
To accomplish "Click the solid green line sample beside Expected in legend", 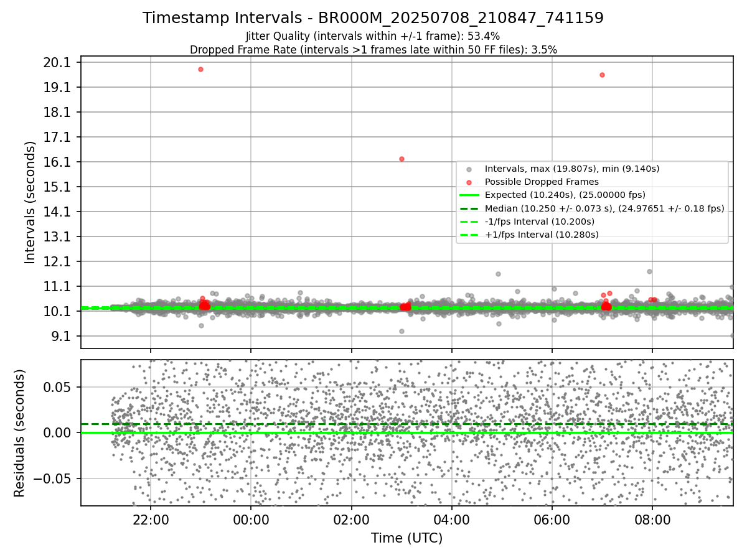I will pos(469,195).
